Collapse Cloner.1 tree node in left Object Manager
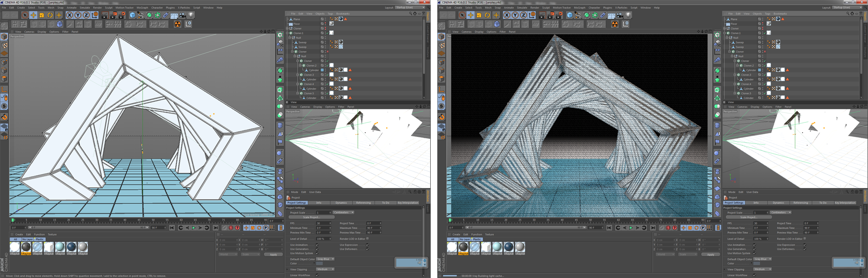 coord(287,33)
